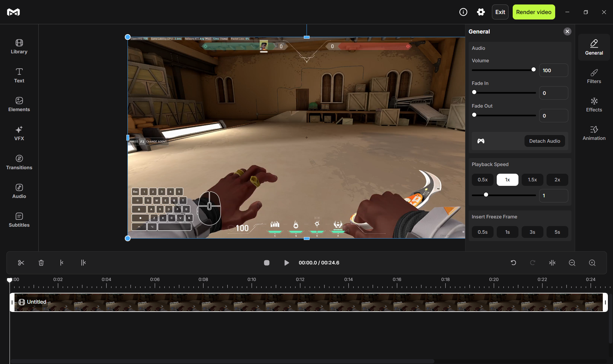This screenshot has height=364, width=613.
Task: Play the video preview
Action: [x=287, y=263]
